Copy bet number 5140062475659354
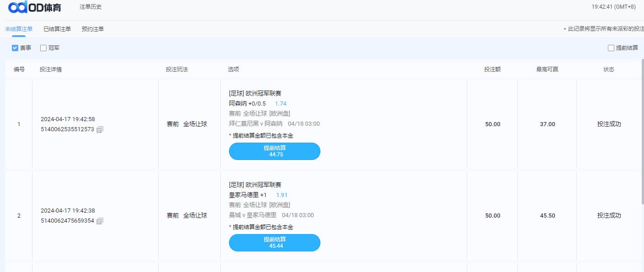 [100, 221]
